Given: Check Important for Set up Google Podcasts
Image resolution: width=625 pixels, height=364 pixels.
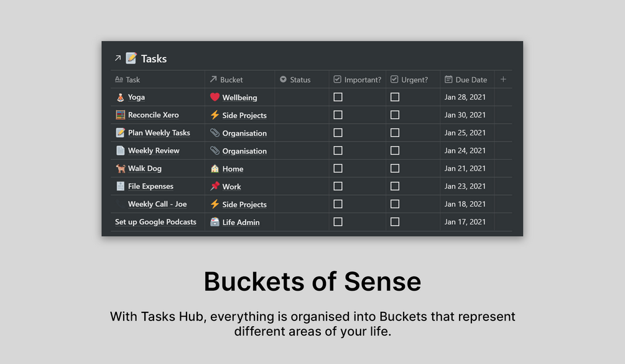Looking at the screenshot, I should tap(338, 222).
